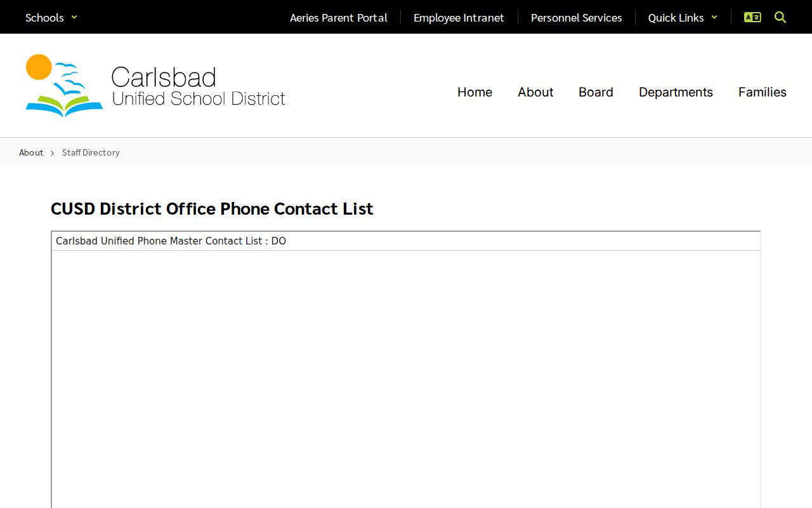Open the translate language icon
This screenshot has height=508, width=812.
coord(752,17)
